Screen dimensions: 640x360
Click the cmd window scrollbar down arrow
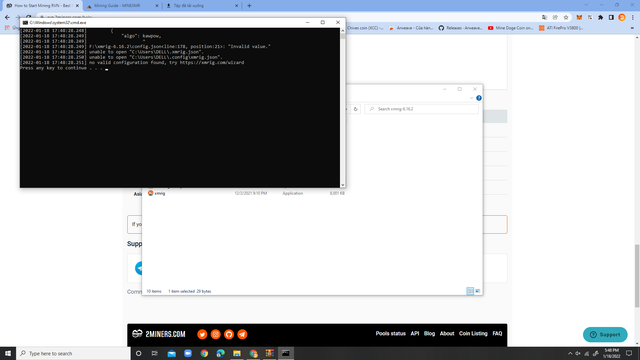click(x=342, y=185)
